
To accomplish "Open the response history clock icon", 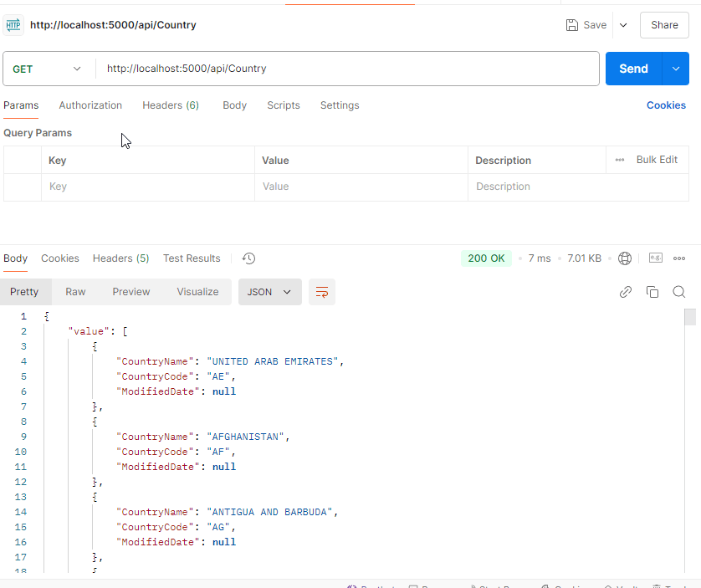I will point(248,258).
